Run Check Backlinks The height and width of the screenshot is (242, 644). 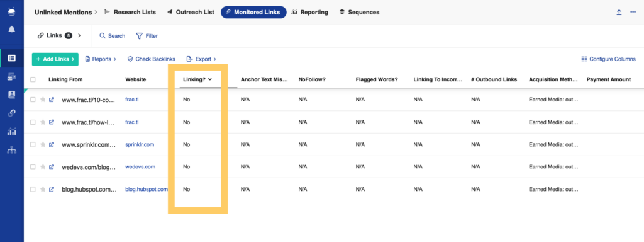151,59
